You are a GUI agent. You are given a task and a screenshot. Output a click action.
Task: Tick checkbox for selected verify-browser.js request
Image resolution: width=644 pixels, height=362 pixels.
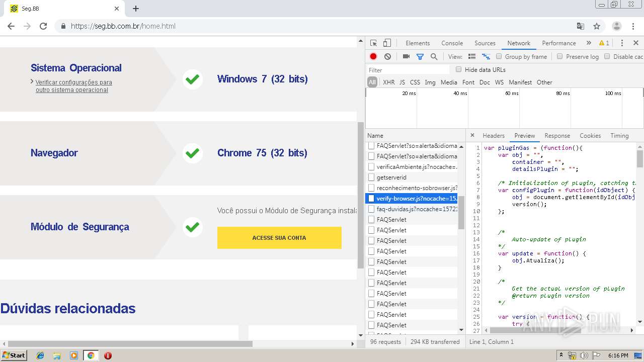point(371,199)
